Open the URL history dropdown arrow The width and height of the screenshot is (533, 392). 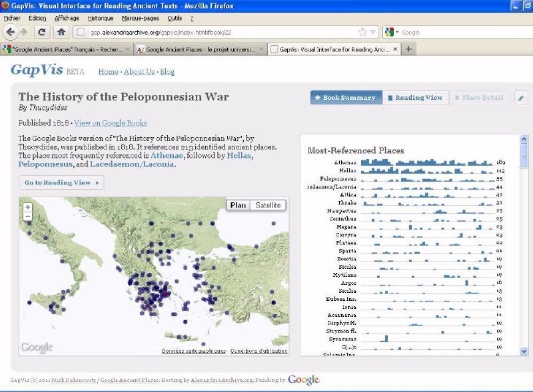pyautogui.click(x=373, y=32)
